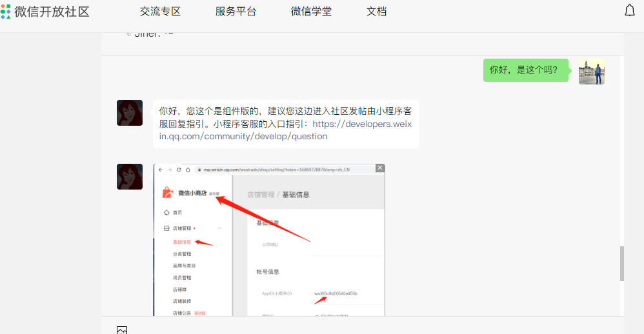Select 店铺管理 in the screenshot sidebar
This screenshot has height=334, width=644.
coord(182,228)
